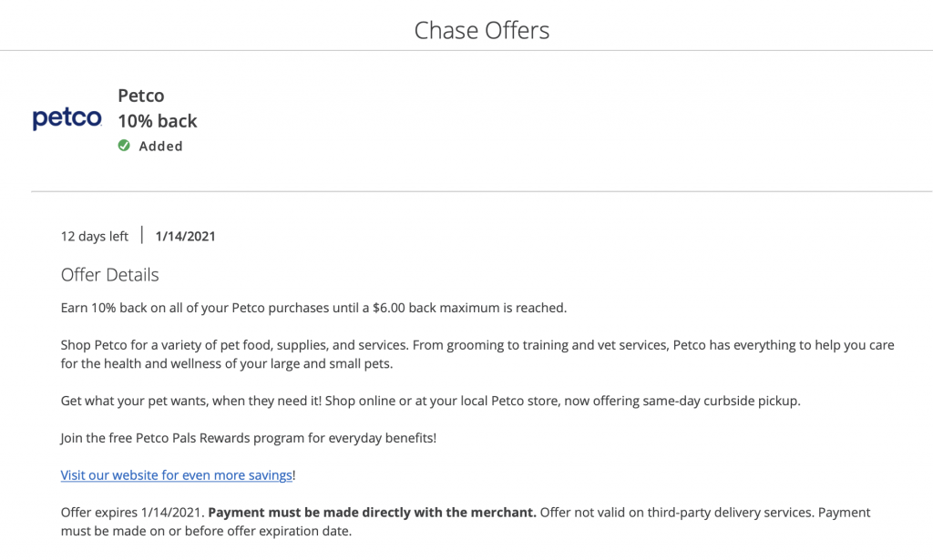Click the green Added checkmark icon
The width and height of the screenshot is (933, 560).
[124, 146]
